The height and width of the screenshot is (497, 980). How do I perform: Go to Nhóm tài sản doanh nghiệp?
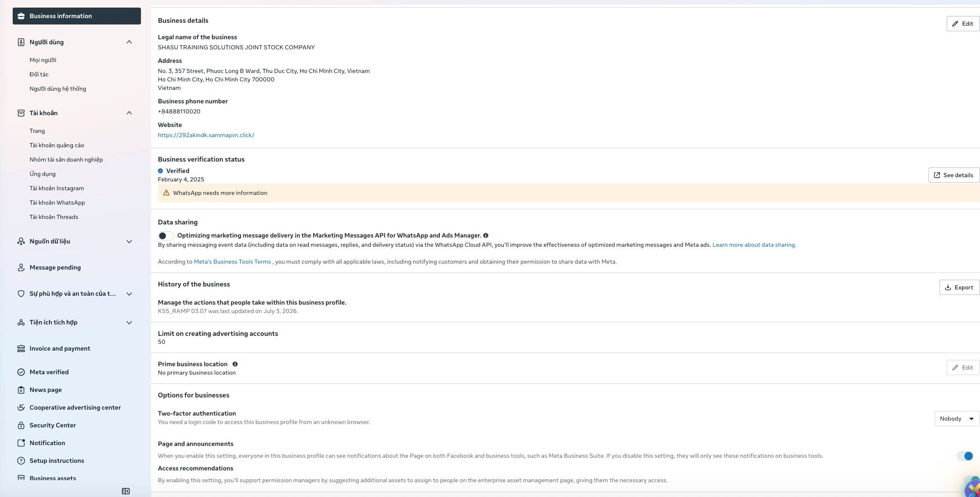point(66,159)
